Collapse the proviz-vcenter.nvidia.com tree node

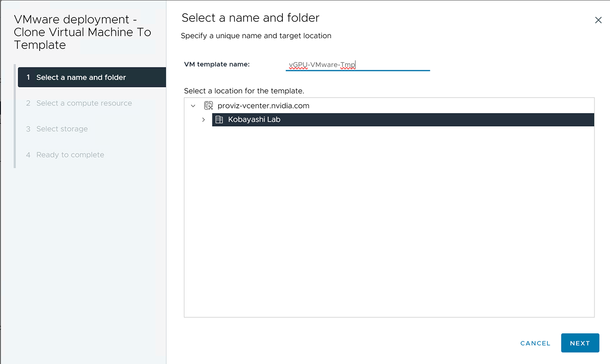click(193, 106)
